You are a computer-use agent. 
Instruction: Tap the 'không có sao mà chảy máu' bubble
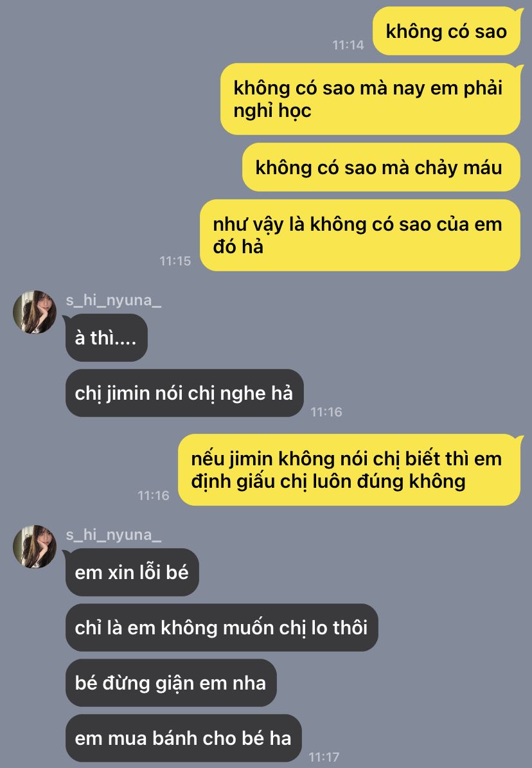pos(381,167)
